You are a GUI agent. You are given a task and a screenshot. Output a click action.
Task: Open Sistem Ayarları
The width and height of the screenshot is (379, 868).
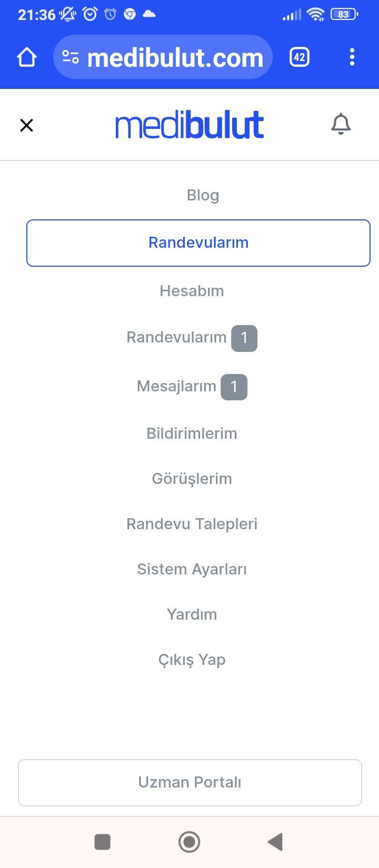click(x=192, y=569)
